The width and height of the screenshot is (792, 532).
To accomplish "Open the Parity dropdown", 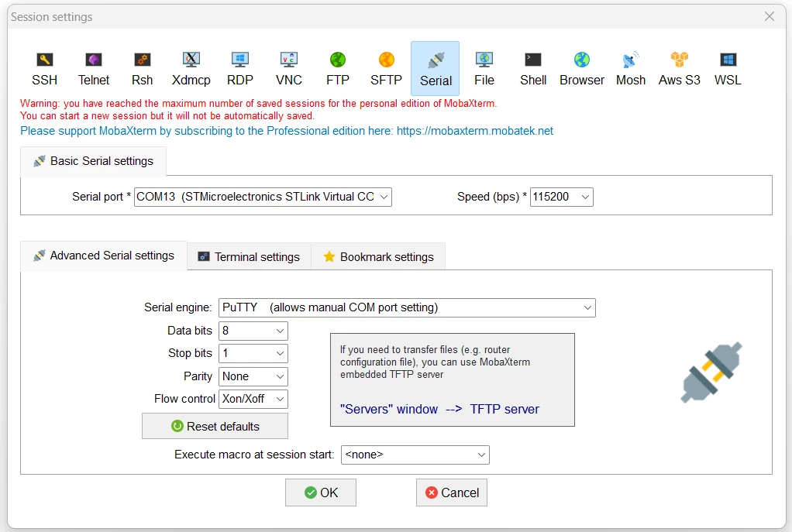I will pos(253,376).
